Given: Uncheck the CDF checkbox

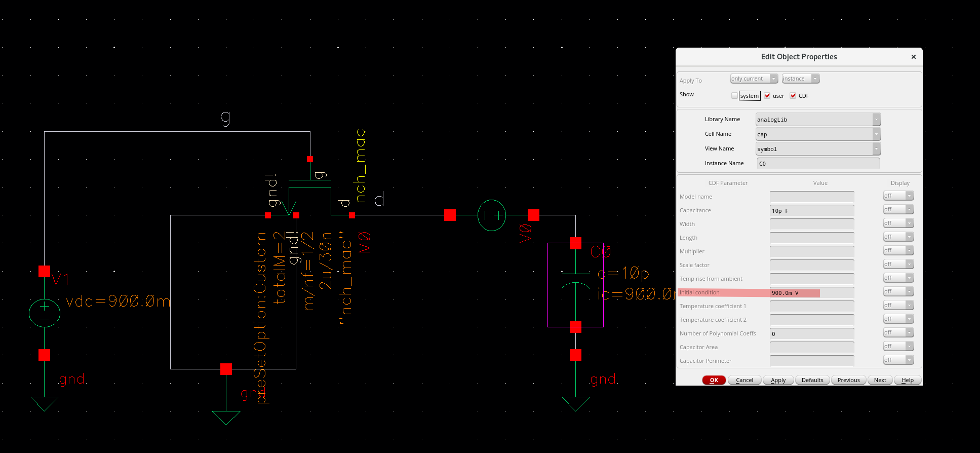Looking at the screenshot, I should [793, 95].
